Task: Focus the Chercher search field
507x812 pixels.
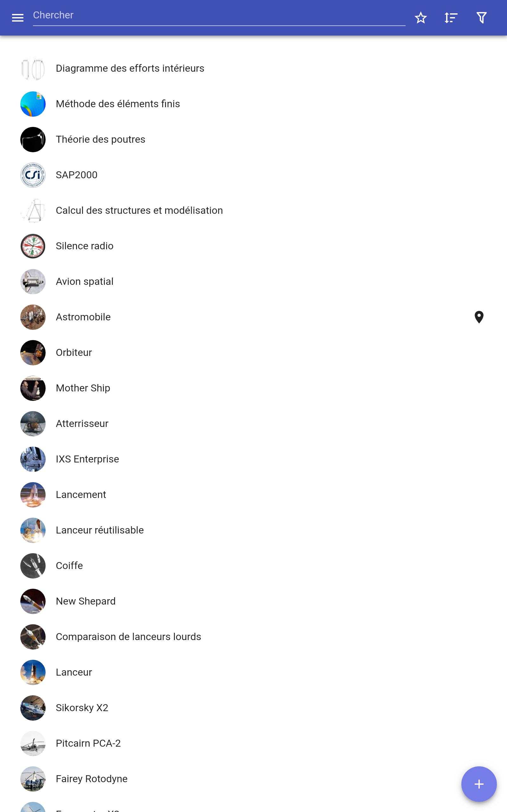Action: click(x=219, y=16)
